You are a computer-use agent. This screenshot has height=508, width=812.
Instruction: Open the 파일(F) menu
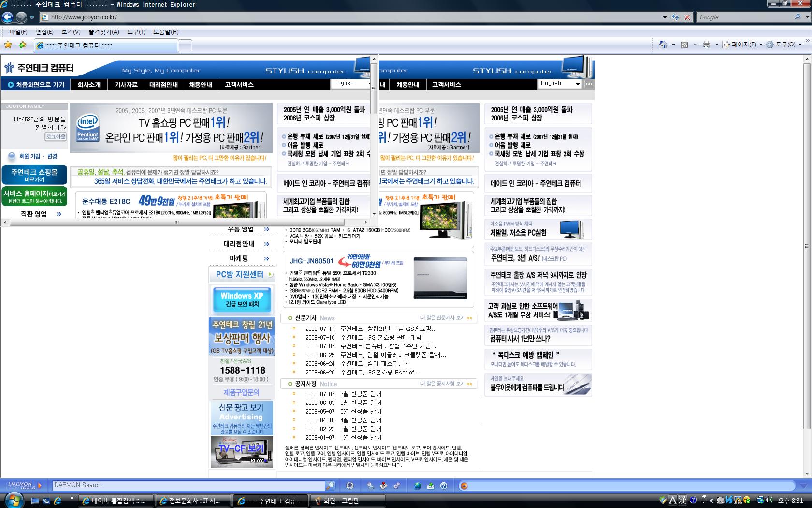(18, 32)
